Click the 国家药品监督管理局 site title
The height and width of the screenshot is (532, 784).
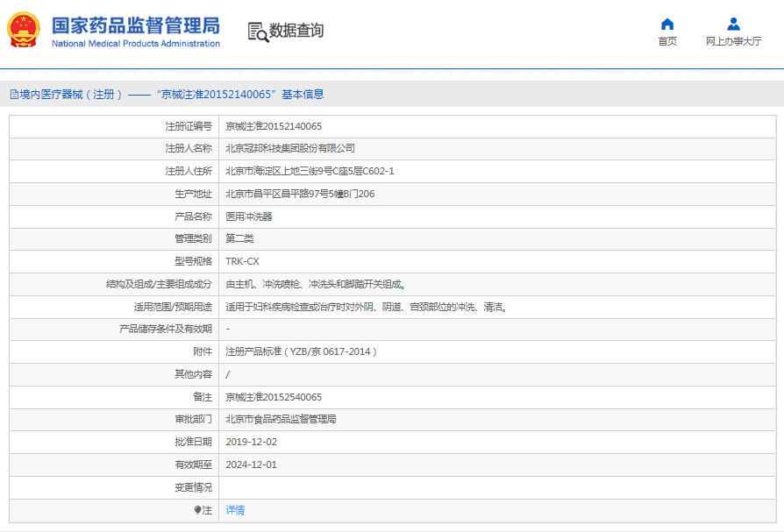135,24
